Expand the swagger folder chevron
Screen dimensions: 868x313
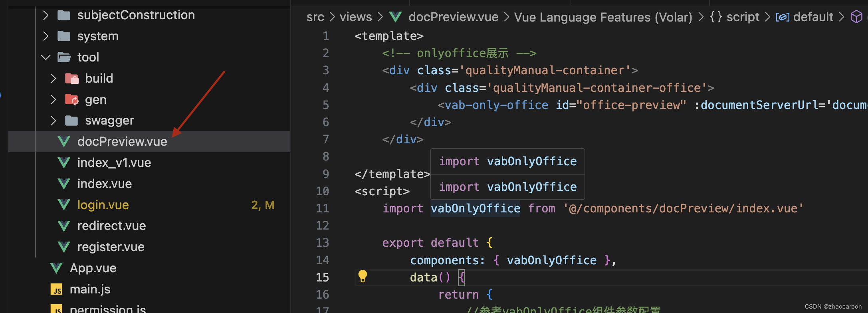(x=54, y=121)
